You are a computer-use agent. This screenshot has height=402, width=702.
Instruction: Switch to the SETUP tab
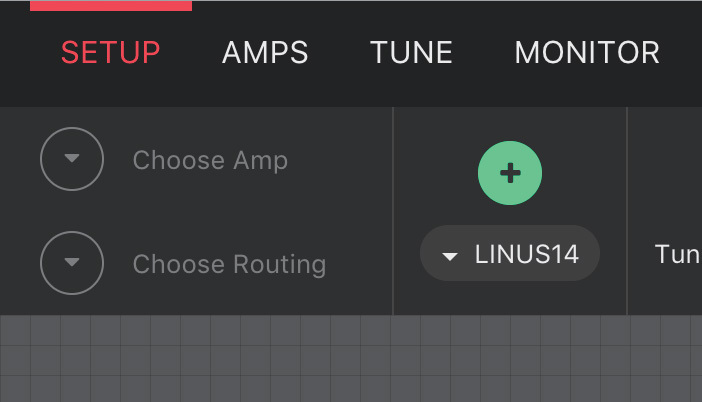111,52
